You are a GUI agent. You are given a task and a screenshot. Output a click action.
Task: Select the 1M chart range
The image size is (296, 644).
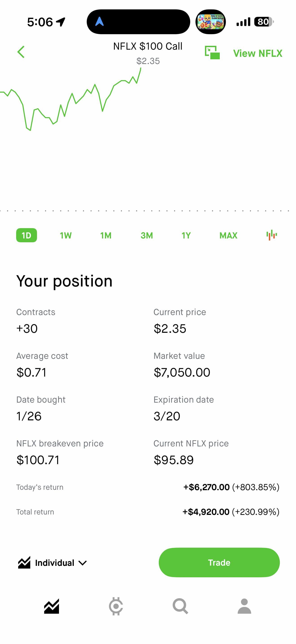pyautogui.click(x=106, y=235)
